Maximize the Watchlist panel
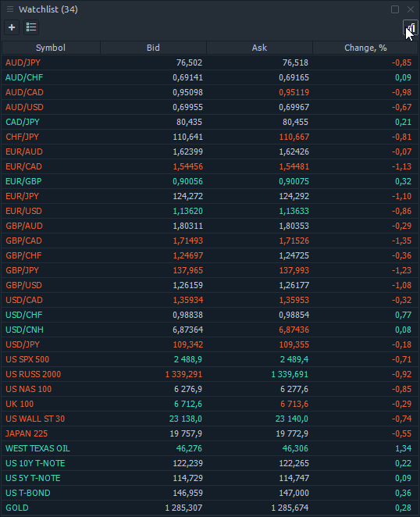The height and width of the screenshot is (517, 420). [395, 9]
